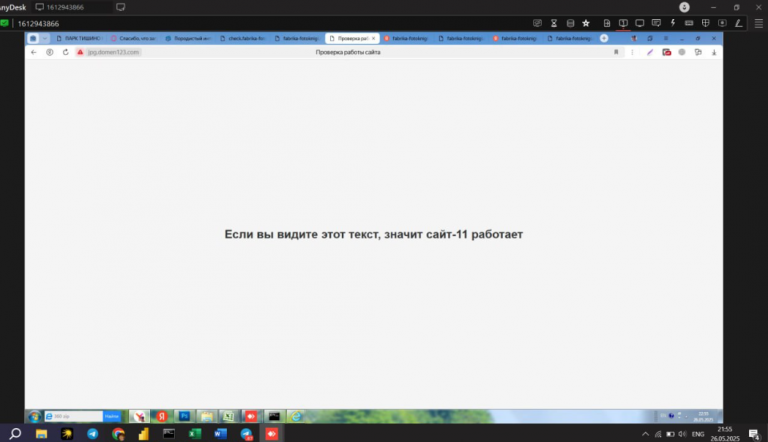Show hidden tray icons chevron
768x442 pixels.
646,434
